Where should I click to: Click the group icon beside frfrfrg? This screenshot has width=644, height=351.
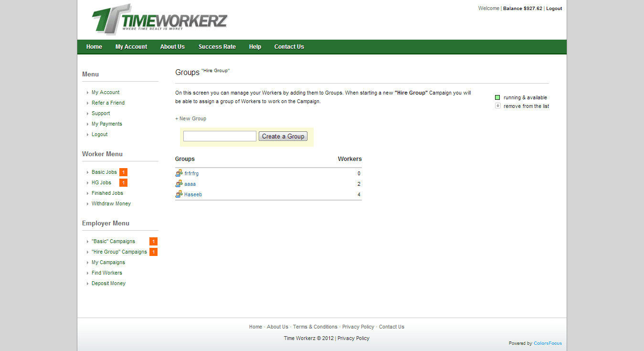click(179, 173)
